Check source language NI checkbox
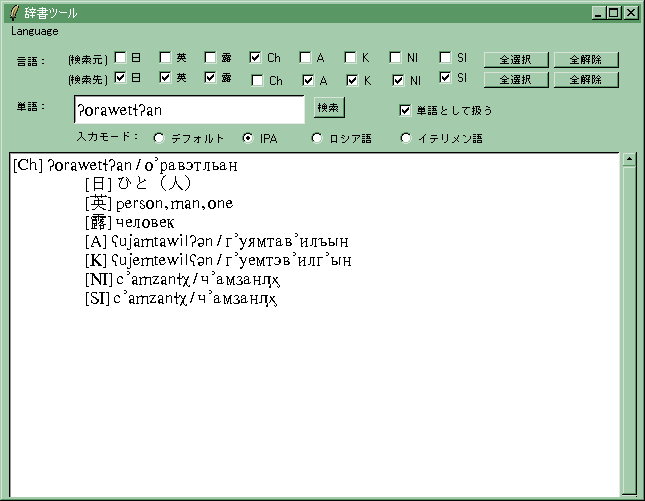The height and width of the screenshot is (501, 645). [395, 57]
